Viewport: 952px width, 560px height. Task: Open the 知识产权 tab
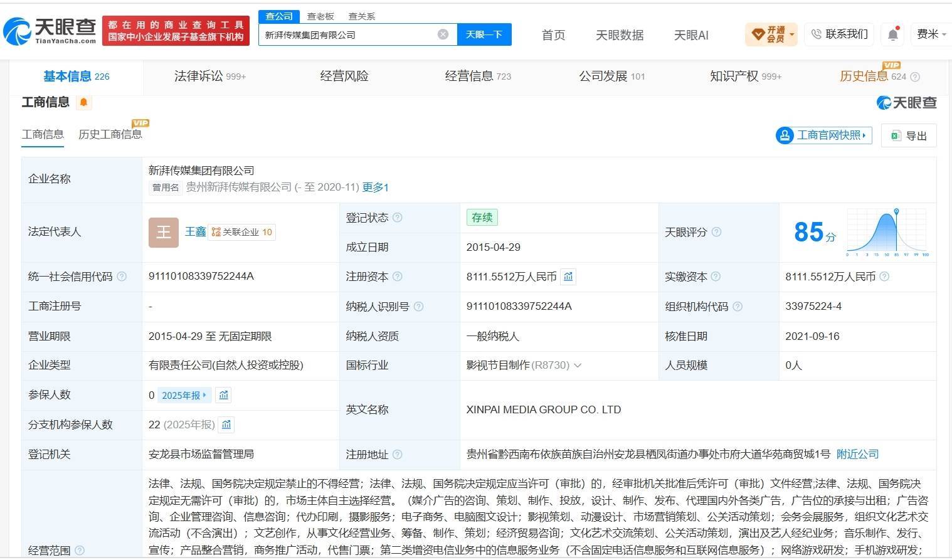[x=746, y=77]
